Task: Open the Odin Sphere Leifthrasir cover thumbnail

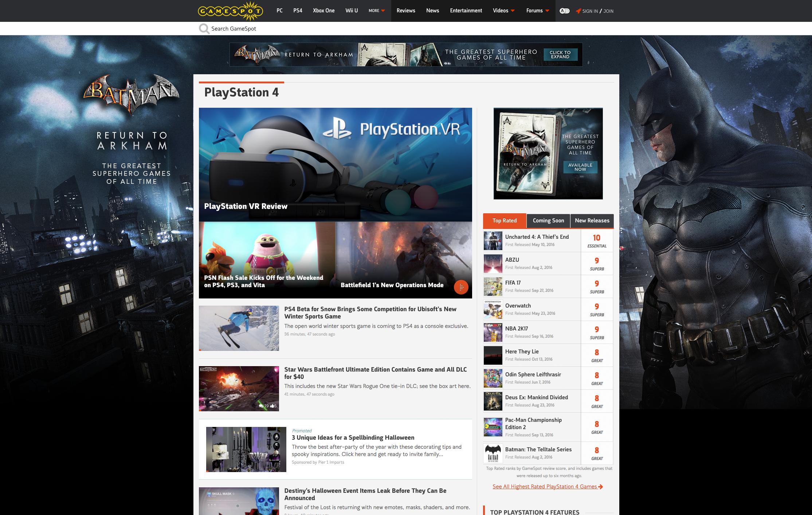Action: pos(493,378)
